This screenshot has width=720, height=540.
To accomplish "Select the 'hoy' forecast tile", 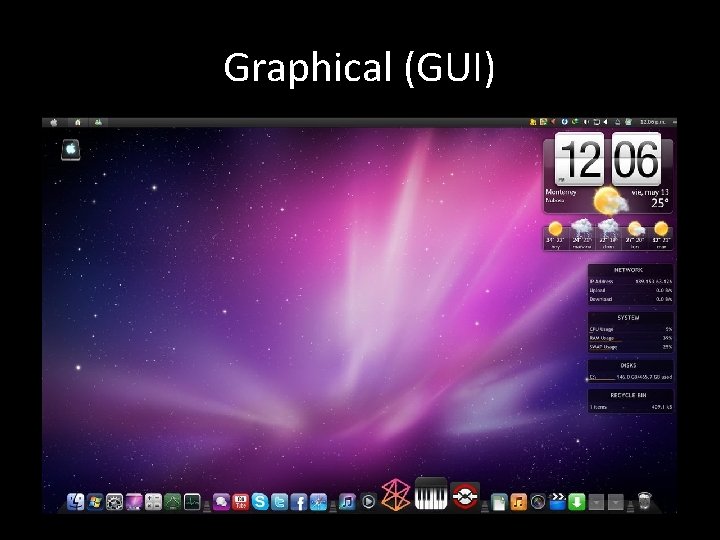I will point(555,234).
